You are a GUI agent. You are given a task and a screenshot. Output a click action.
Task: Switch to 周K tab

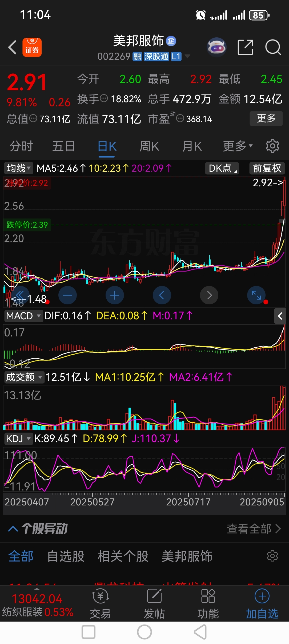[149, 146]
